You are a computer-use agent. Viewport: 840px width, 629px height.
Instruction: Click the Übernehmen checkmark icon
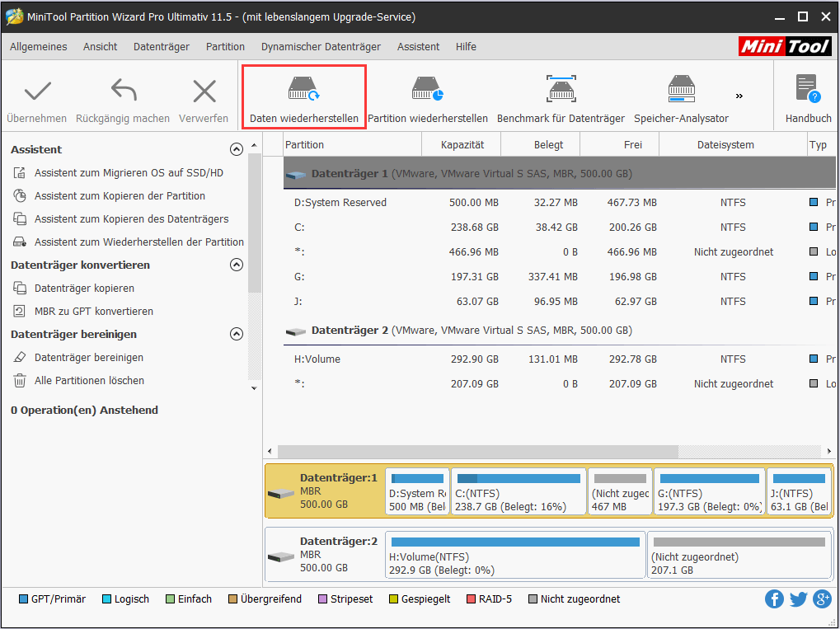(37, 91)
